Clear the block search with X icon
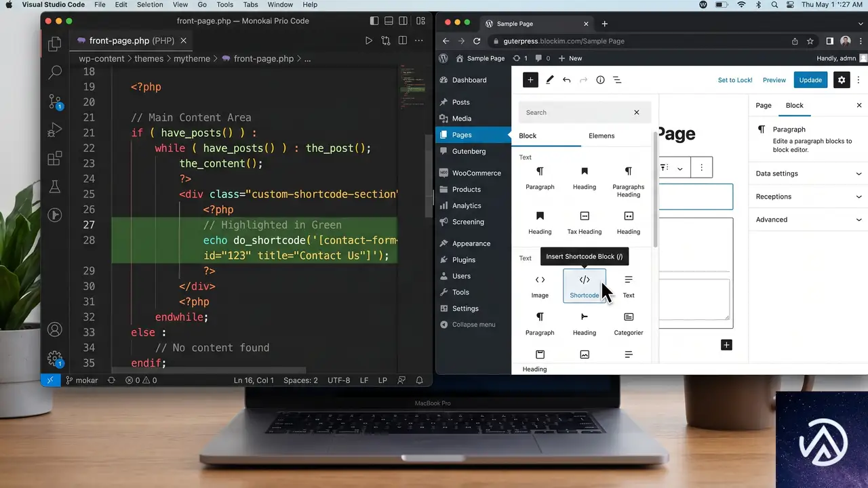Screen dimensions: 868x488 click(x=637, y=113)
